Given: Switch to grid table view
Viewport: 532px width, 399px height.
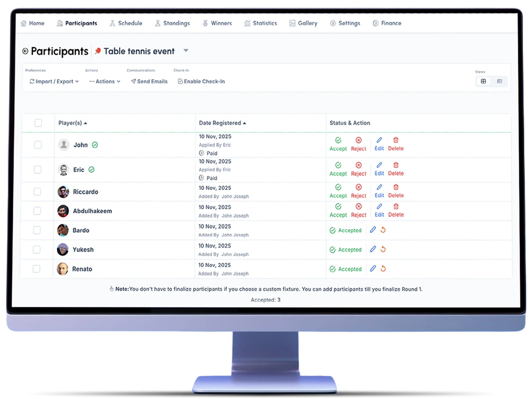Looking at the screenshot, I should tap(483, 81).
